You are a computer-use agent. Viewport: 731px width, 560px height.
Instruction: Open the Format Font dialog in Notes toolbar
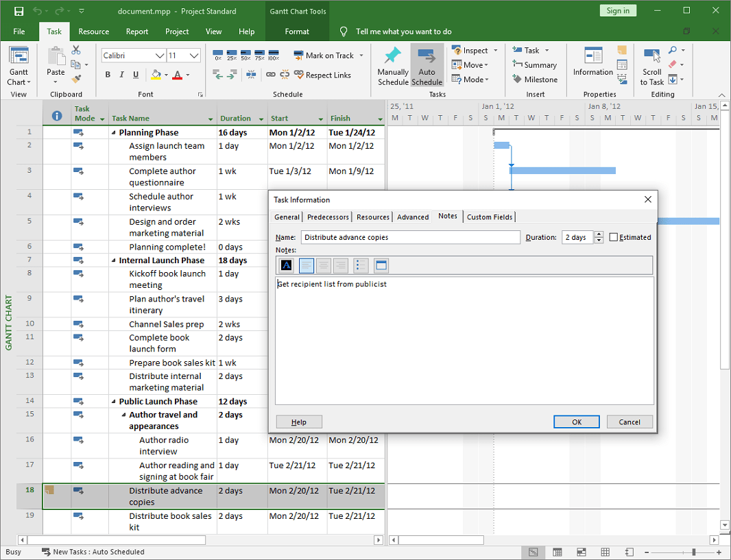click(286, 265)
